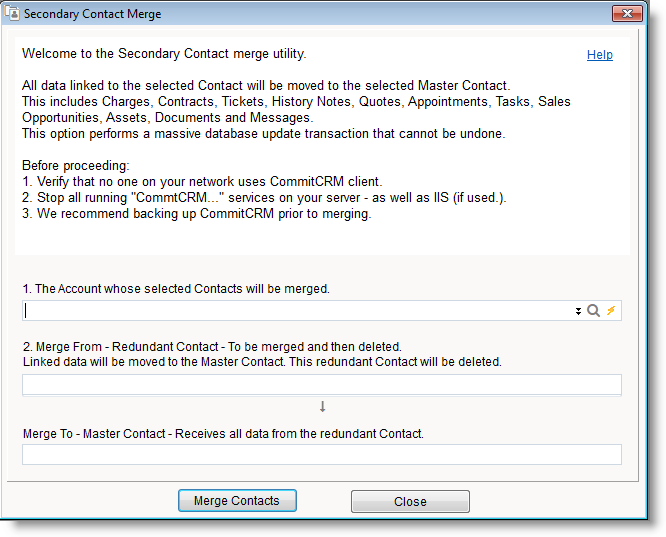The image size is (666, 537).
Task: Click the 'Merge To - Master Contact' label
Action: pyautogui.click(x=223, y=434)
